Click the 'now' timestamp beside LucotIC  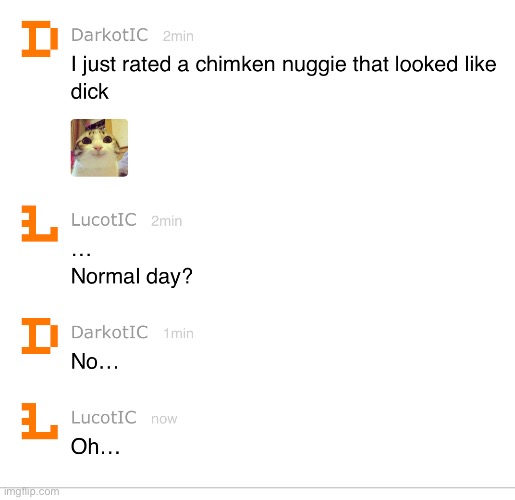click(x=164, y=419)
